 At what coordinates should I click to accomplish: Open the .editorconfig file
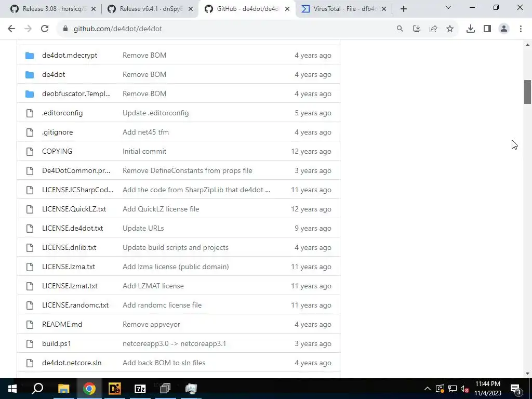click(x=62, y=113)
